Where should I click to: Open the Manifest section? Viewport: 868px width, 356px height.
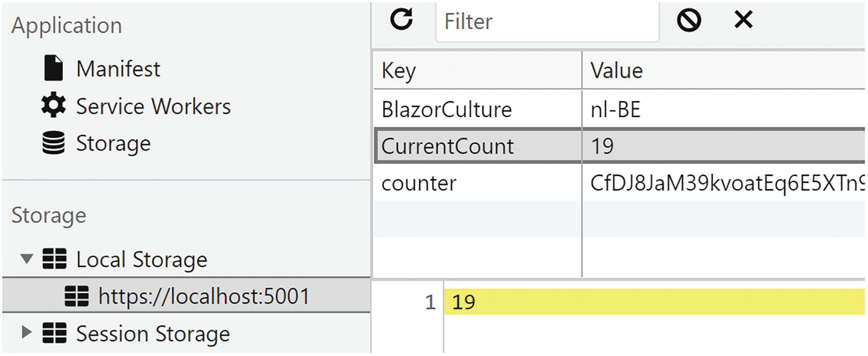coord(118,69)
